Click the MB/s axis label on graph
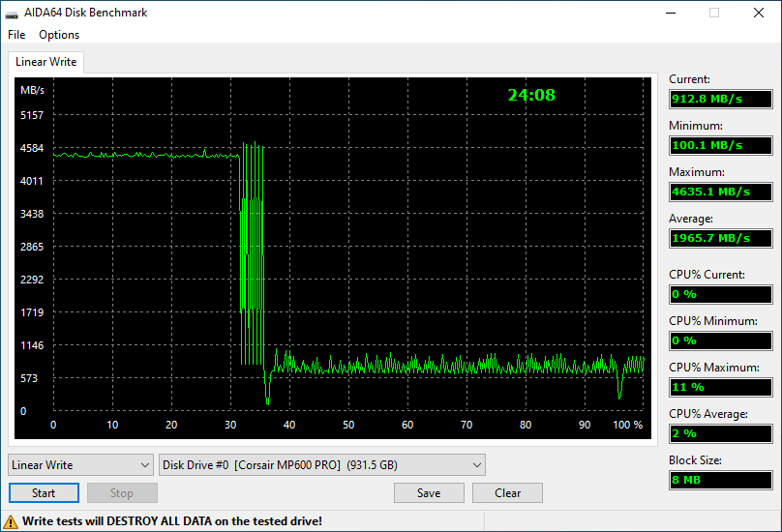 (x=32, y=90)
